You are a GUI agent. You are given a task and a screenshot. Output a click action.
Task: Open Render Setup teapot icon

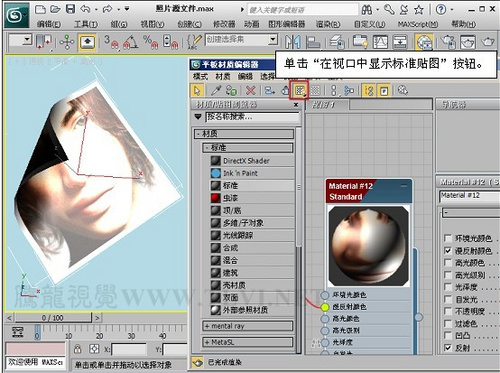[448, 42]
